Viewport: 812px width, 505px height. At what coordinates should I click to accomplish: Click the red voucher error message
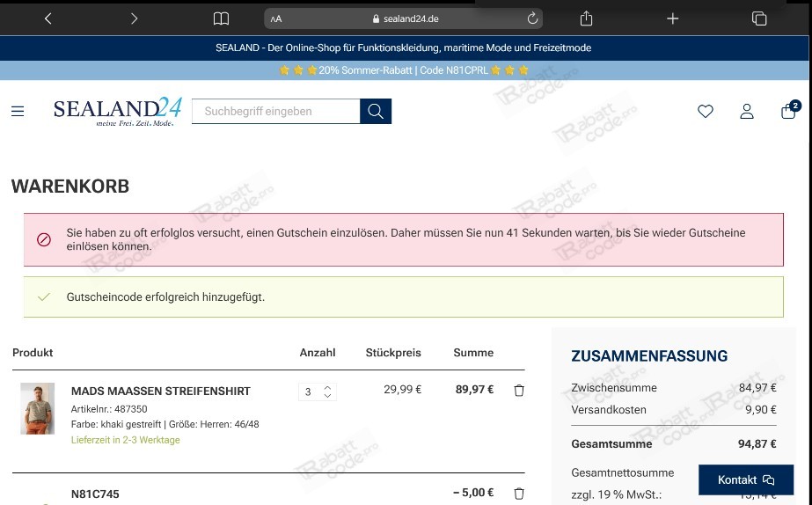click(404, 239)
